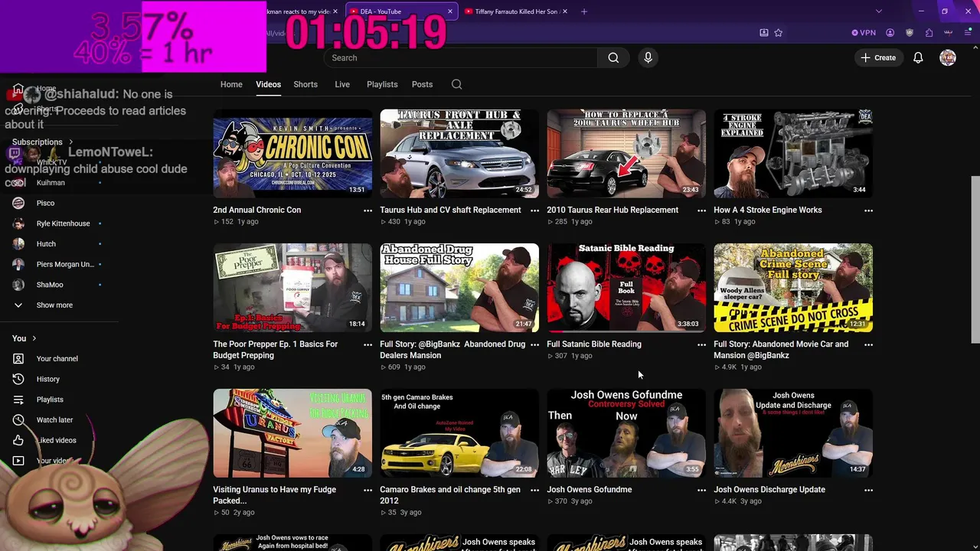Open video title Josh Owens Discharge Update

click(x=769, y=490)
